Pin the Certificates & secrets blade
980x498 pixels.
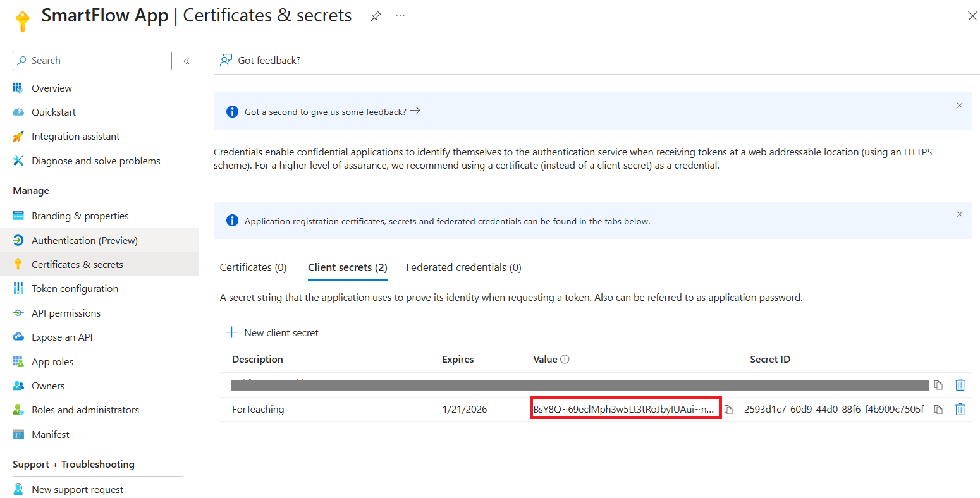[x=376, y=16]
